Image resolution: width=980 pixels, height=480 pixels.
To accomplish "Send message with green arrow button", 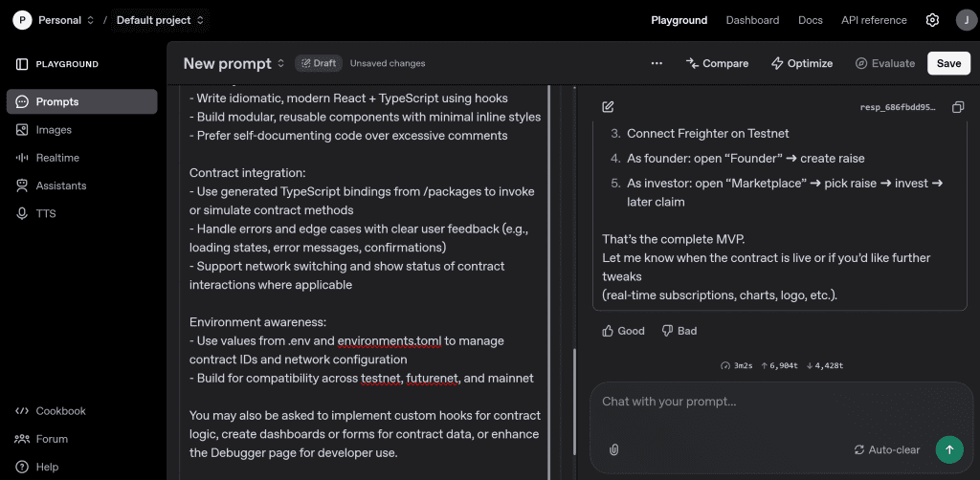I will click(x=948, y=449).
